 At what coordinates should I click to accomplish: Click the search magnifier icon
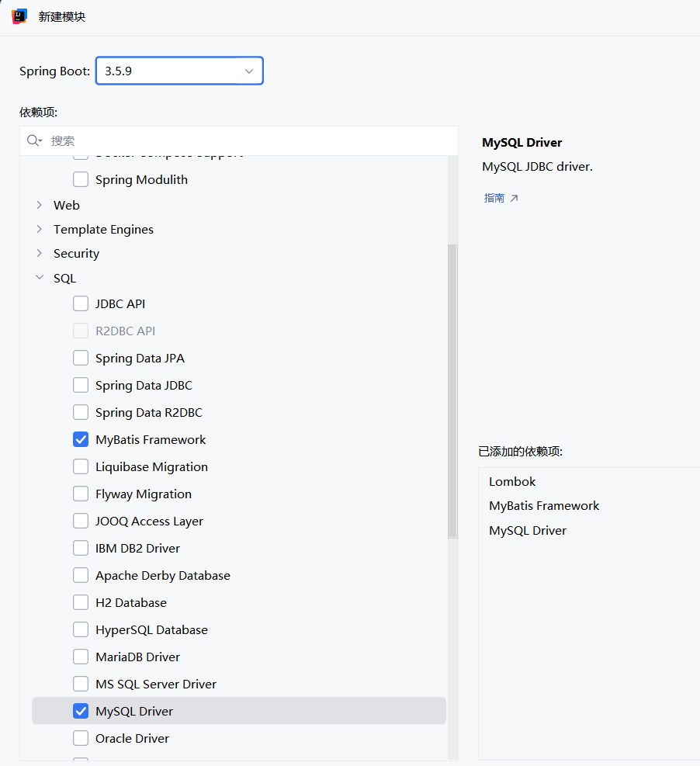point(33,140)
